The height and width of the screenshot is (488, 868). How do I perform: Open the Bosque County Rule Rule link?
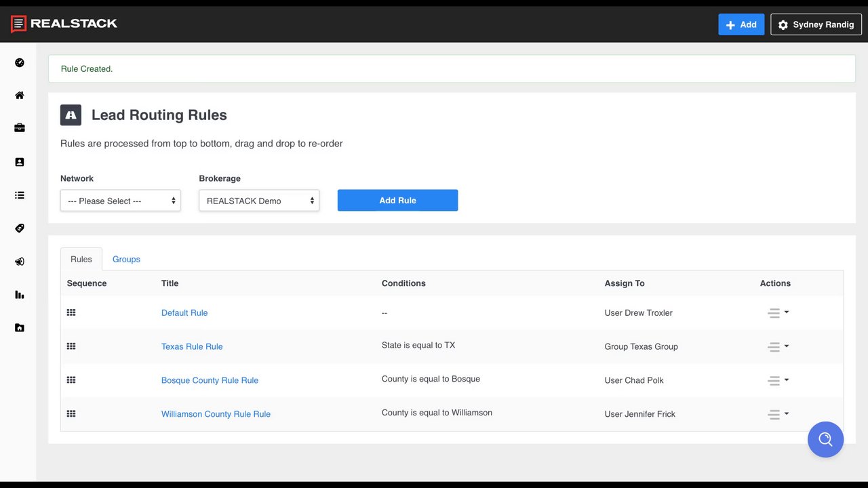(x=210, y=380)
